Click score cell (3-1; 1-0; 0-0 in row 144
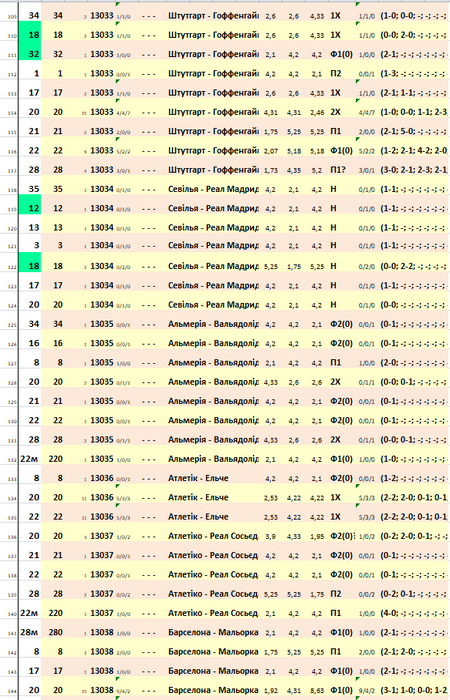Screen dimensions: 450x700 (x=414, y=690)
